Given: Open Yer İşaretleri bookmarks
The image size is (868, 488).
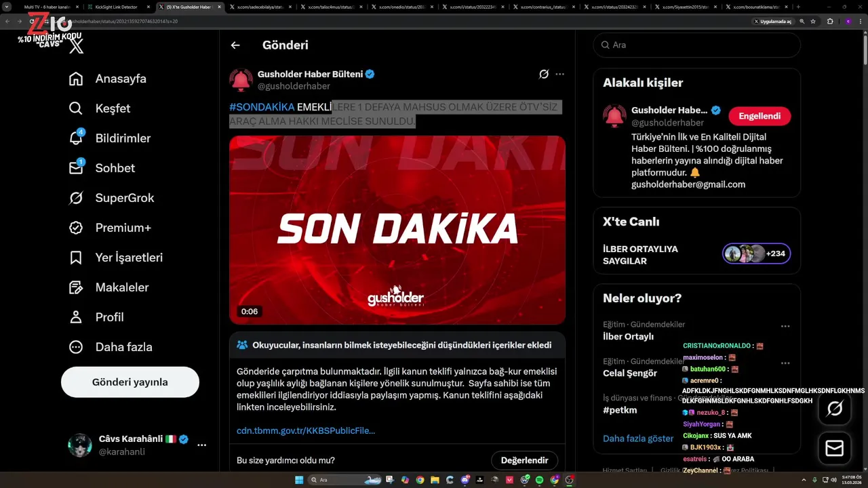Looking at the screenshot, I should coord(116,258).
